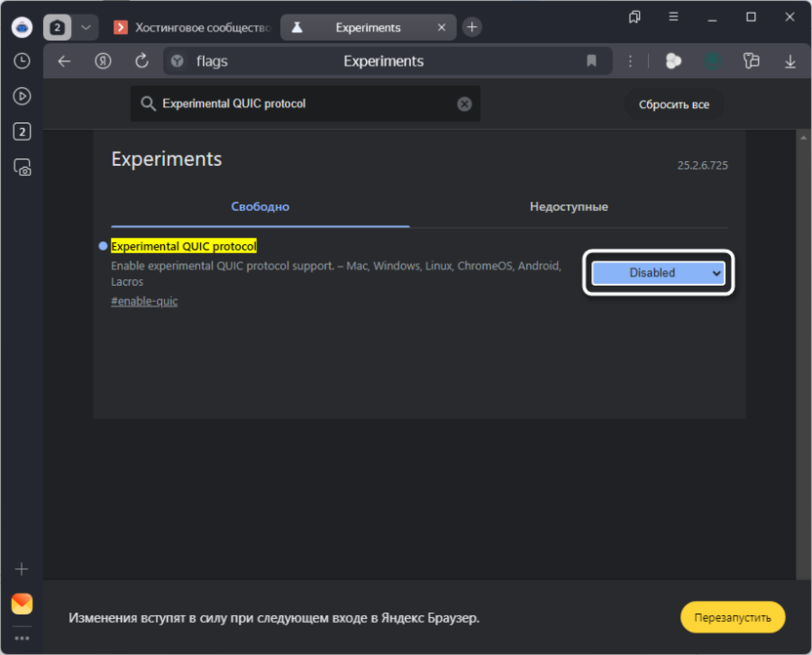Clear the flags search field text

coord(465,103)
